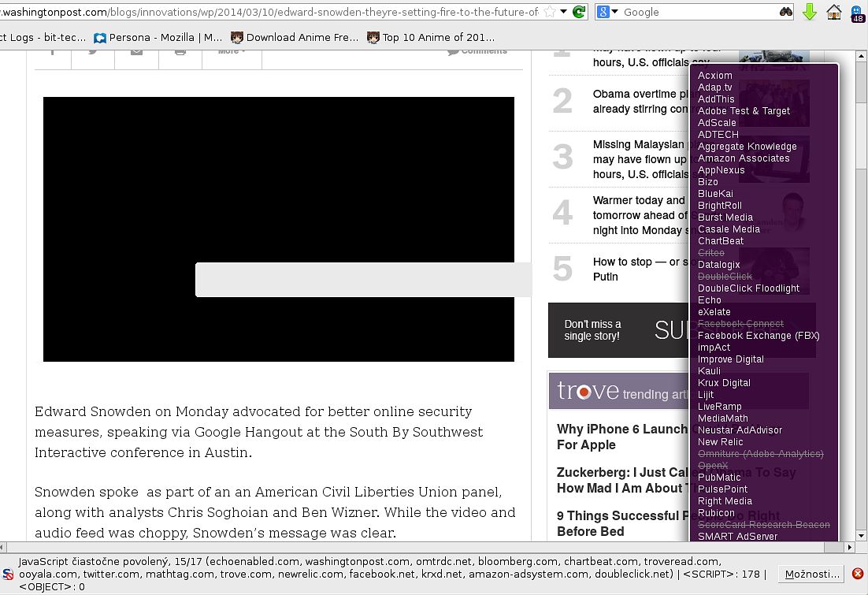The image size is (868, 595).
Task: Click the Ghostery ghost icon showing 48
Action: click(857, 13)
